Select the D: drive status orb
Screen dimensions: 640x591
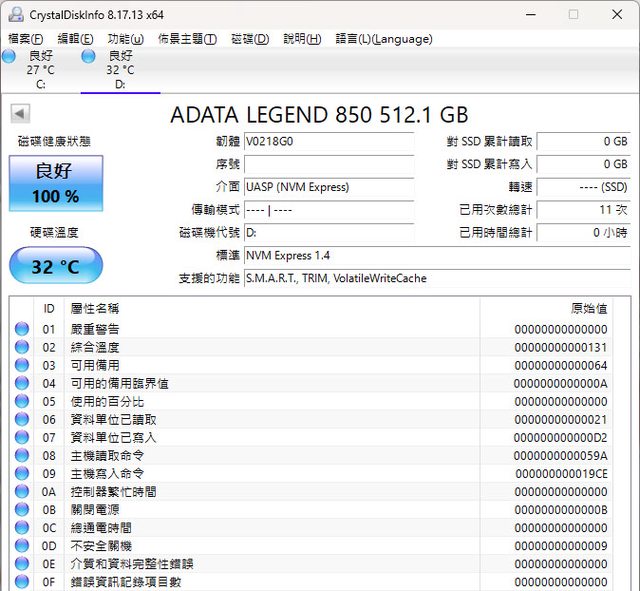click(89, 57)
